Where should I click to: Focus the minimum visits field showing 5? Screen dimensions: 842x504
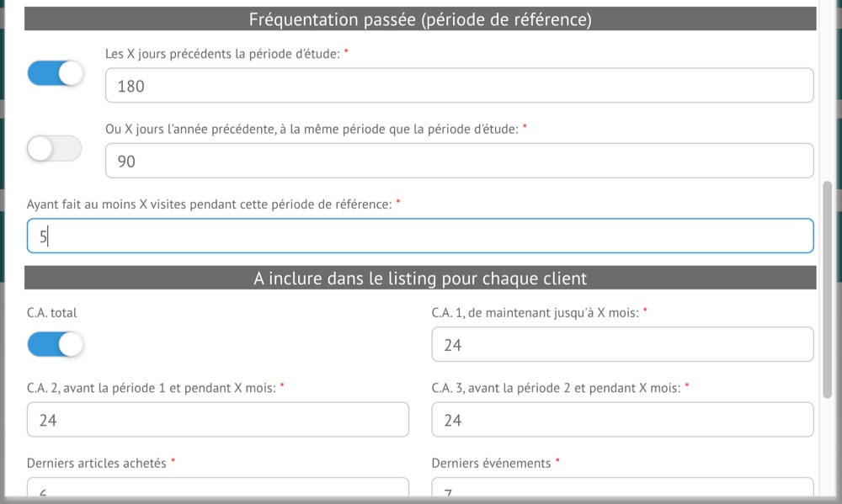420,236
